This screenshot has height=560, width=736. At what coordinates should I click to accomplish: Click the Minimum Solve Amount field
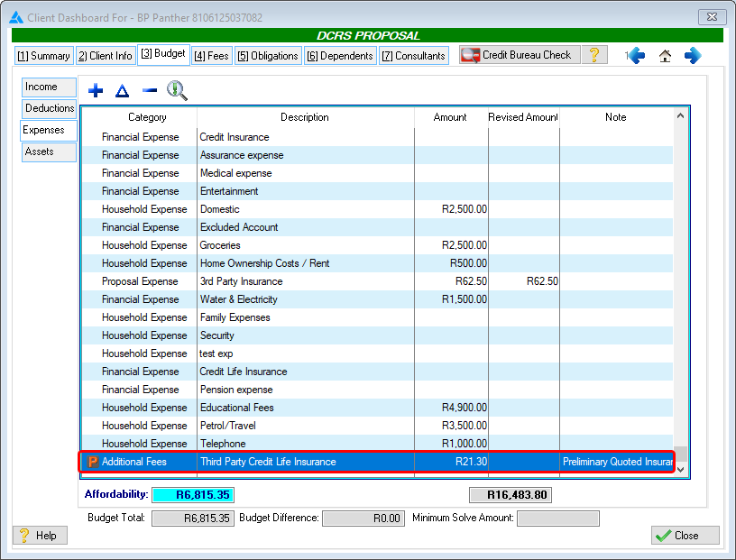pyautogui.click(x=557, y=519)
